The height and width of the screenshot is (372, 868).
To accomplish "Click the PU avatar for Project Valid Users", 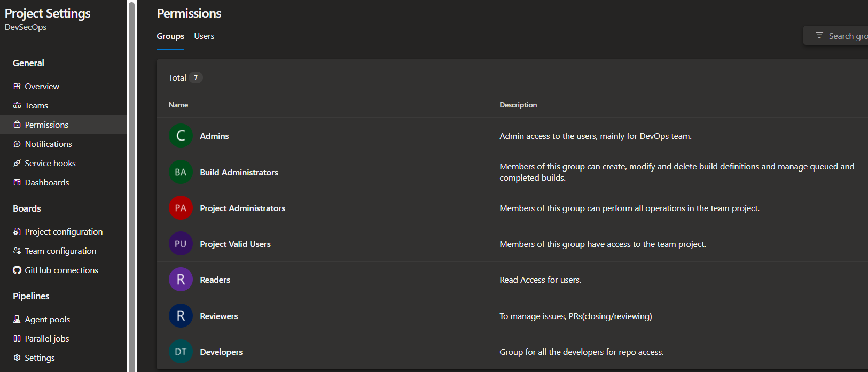I will click(x=181, y=244).
